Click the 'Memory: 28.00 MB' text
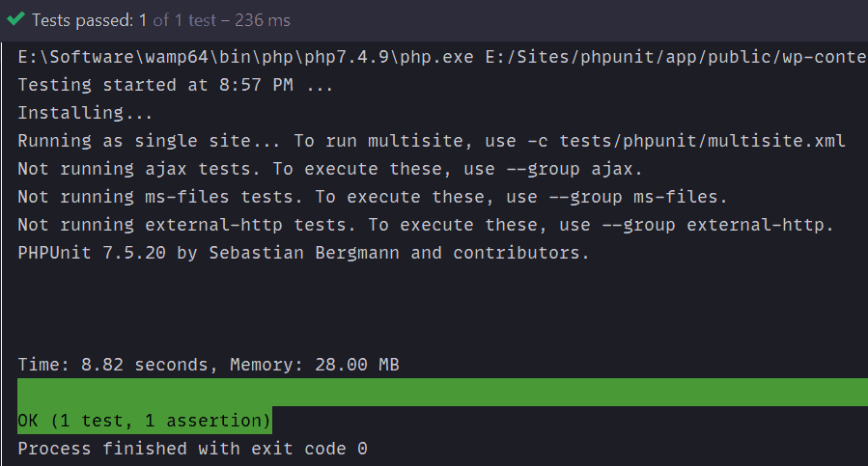Screen dimensions: 868x466 coord(315,364)
